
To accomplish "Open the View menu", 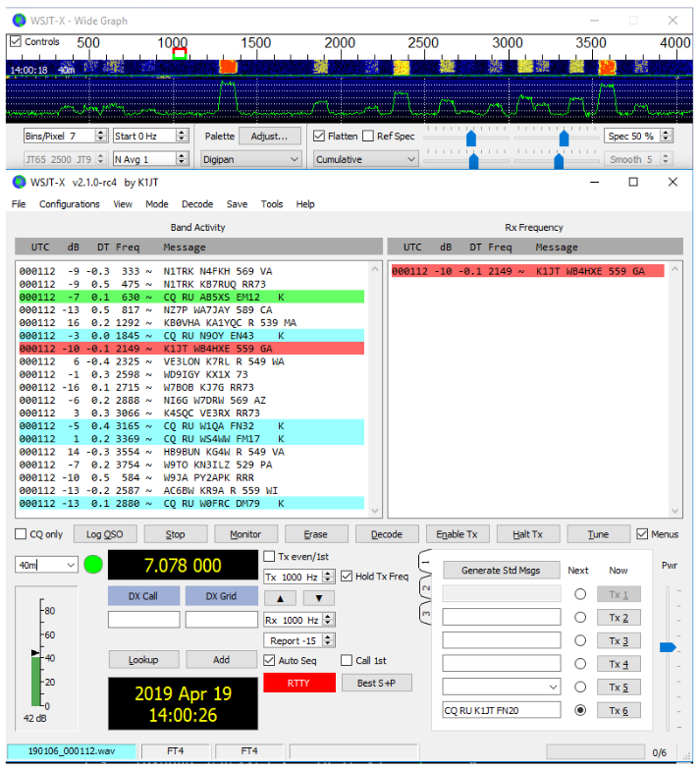I will [x=123, y=204].
